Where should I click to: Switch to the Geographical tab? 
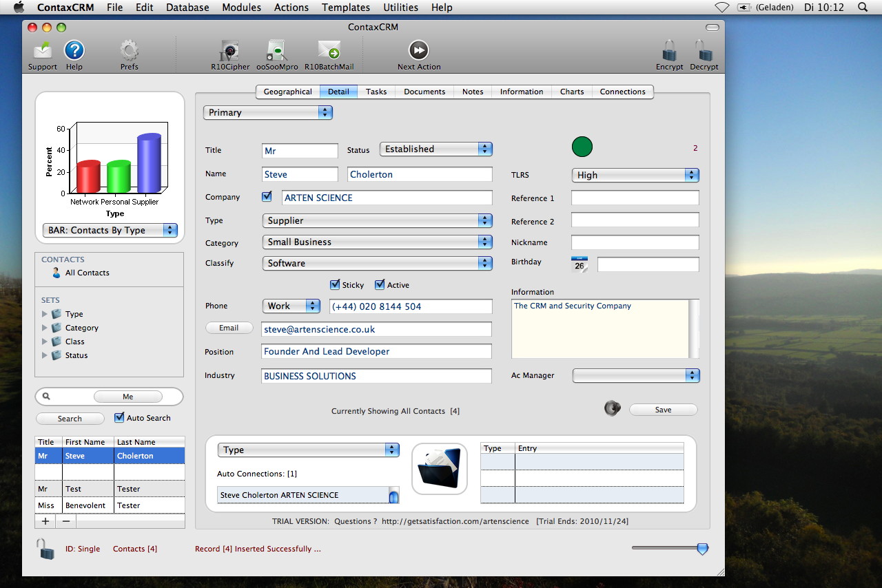point(287,92)
